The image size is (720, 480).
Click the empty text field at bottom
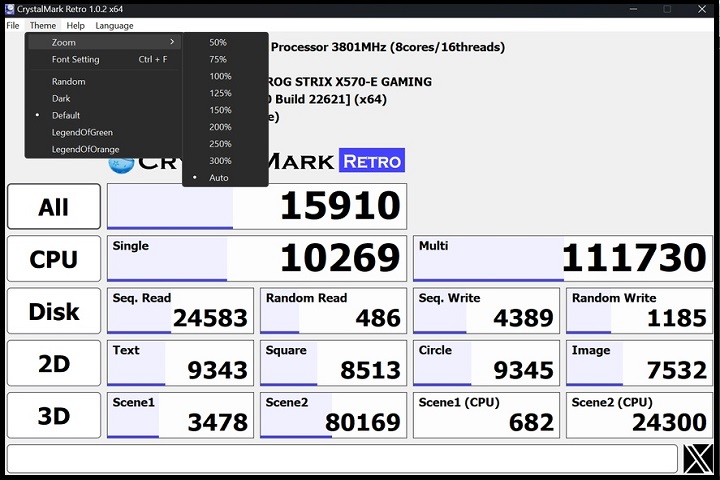342,459
